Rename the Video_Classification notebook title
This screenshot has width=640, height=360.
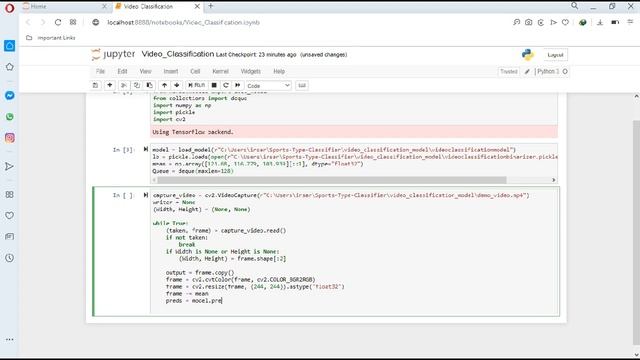(x=178, y=54)
